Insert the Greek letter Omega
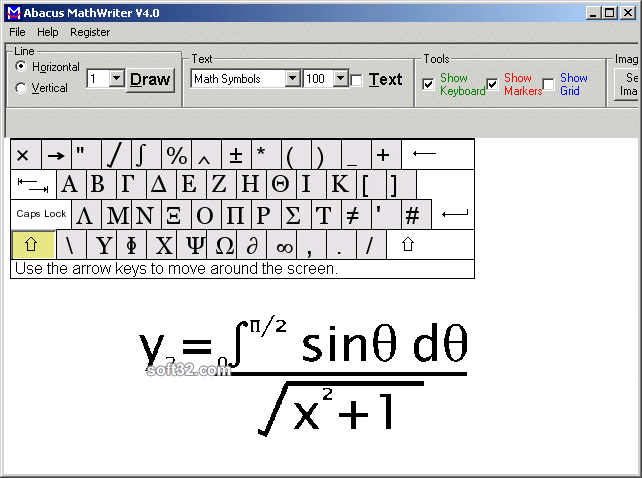The width and height of the screenshot is (642, 478). coord(222,245)
